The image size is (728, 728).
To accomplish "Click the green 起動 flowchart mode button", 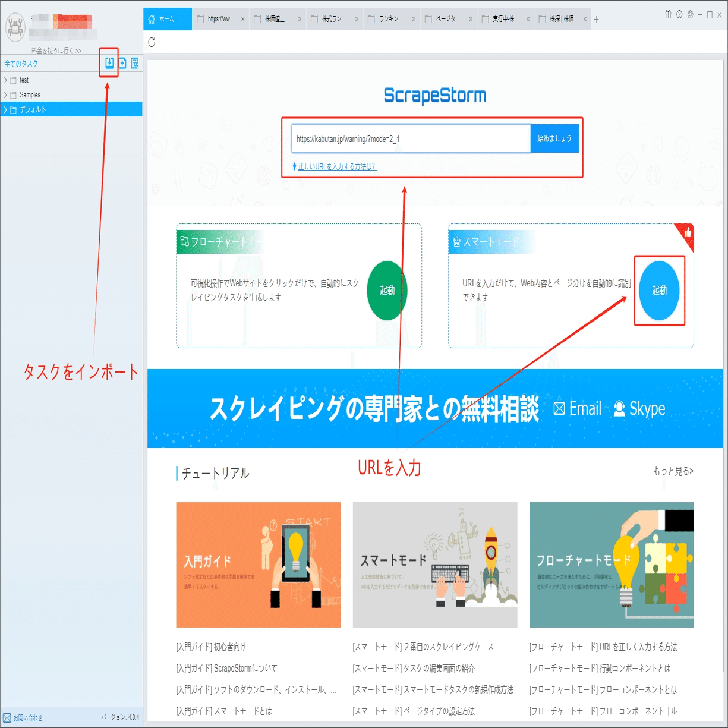I will click(x=387, y=291).
